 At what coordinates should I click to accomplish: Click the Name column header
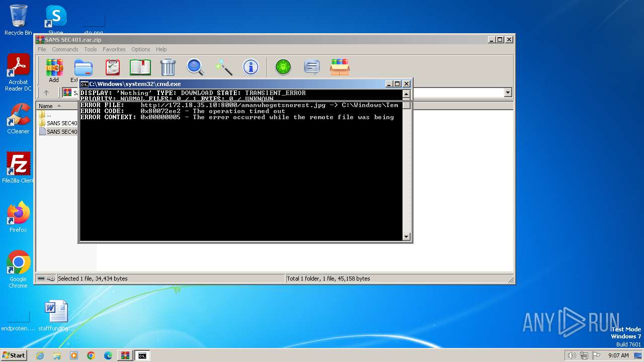[57, 106]
